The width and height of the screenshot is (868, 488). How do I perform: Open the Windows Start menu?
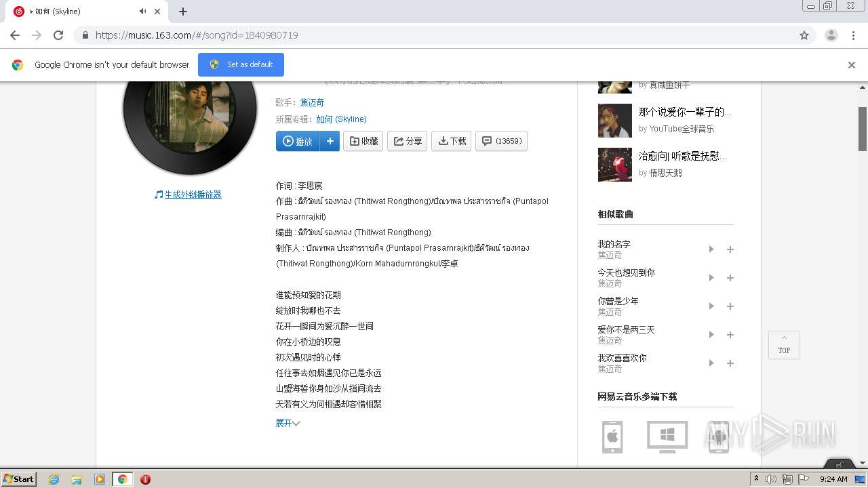[18, 479]
